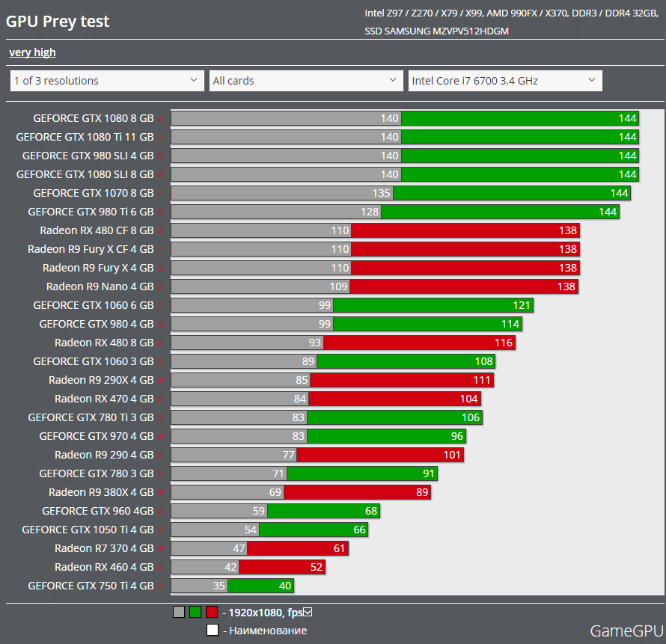Remove GEFORCE GTX 1080 8 GB with red x
The height and width of the screenshot is (644, 666).
161,119
